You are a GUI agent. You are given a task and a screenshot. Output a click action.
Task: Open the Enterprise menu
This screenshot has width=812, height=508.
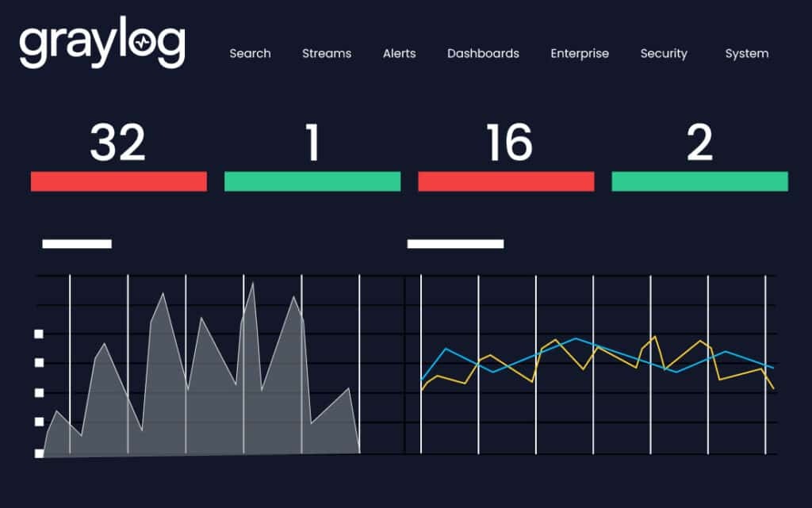coord(580,54)
